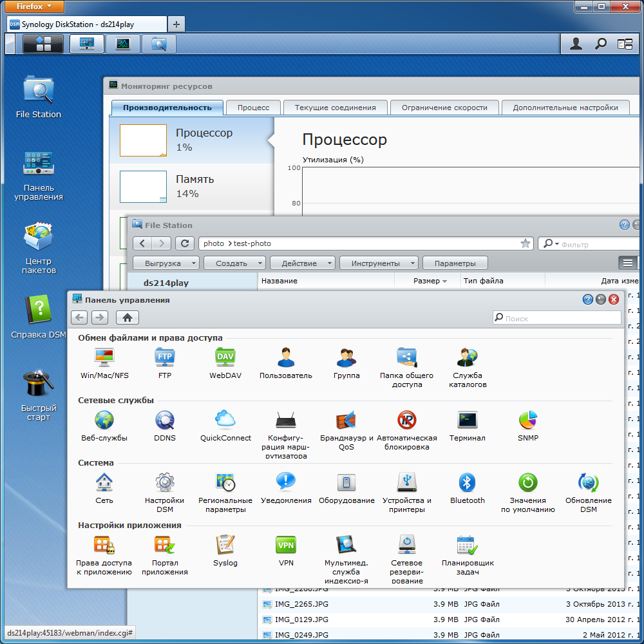This screenshot has width=644, height=644.
Task: Select the Производительность tab
Action: tap(167, 108)
